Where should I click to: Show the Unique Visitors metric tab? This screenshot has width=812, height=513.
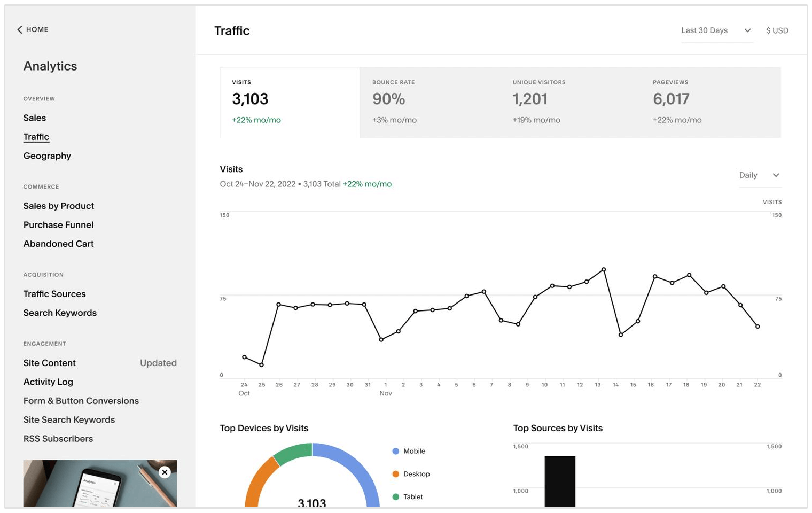569,102
